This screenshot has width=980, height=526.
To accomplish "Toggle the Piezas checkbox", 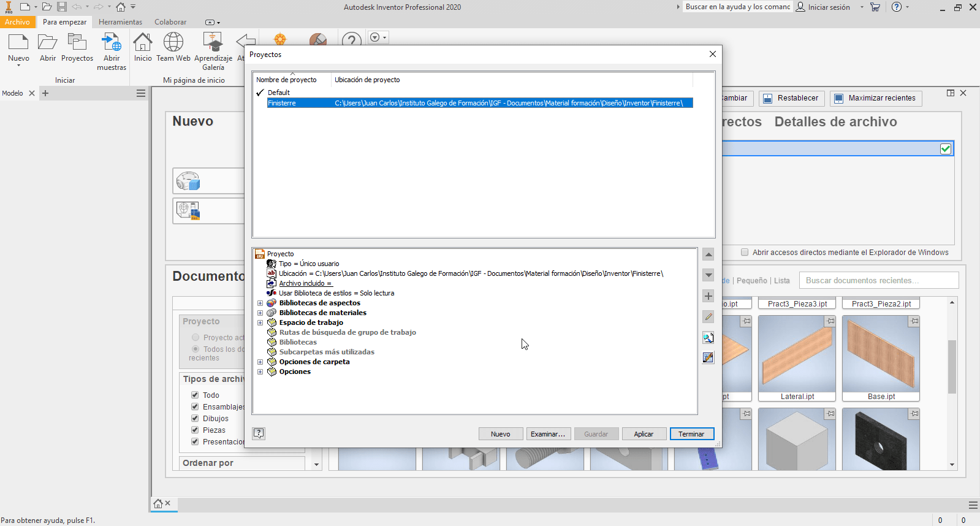I will point(195,430).
